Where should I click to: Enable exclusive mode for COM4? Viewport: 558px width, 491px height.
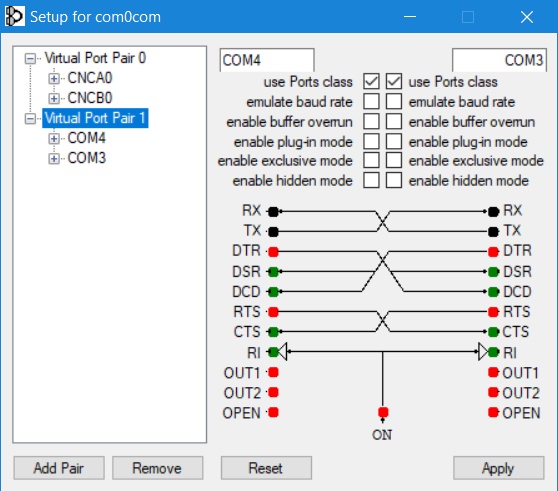371,160
